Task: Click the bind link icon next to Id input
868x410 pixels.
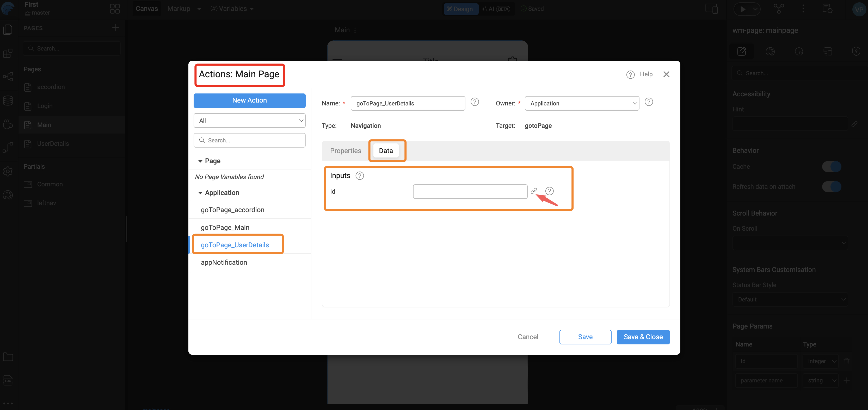Action: (x=534, y=191)
